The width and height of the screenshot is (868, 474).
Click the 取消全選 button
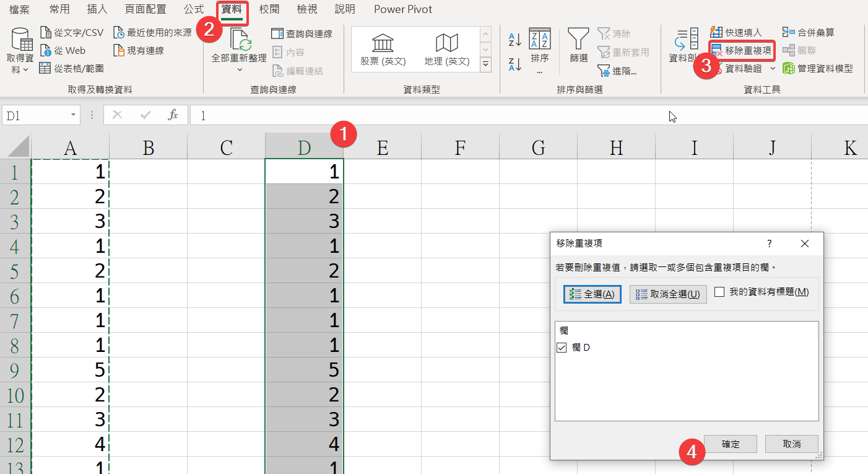click(668, 294)
